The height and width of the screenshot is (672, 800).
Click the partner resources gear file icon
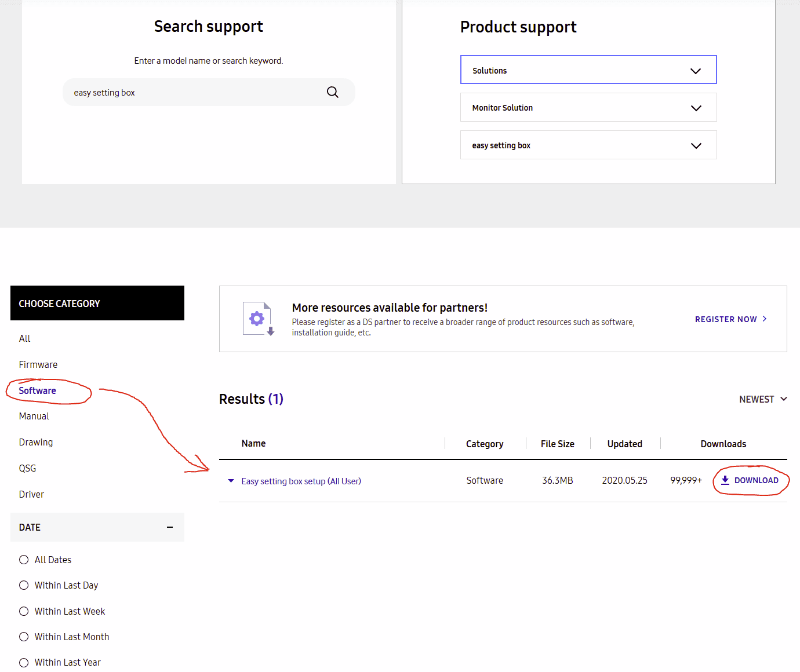pos(259,319)
